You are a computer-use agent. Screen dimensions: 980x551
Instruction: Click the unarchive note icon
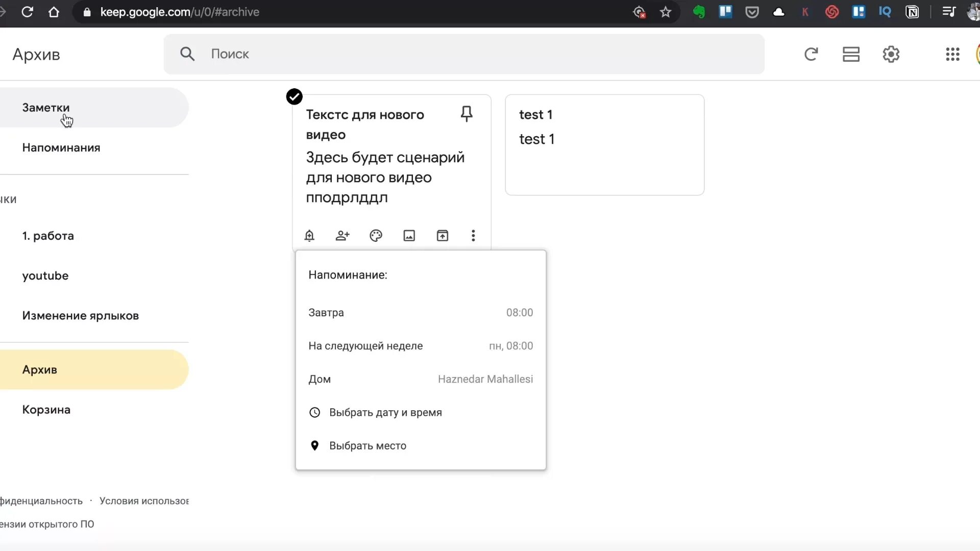point(443,236)
